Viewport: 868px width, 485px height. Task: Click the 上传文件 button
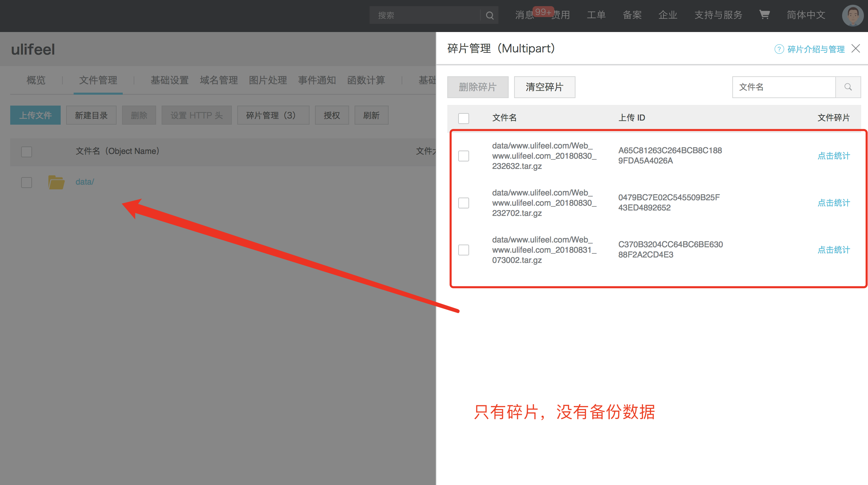pyautogui.click(x=35, y=115)
